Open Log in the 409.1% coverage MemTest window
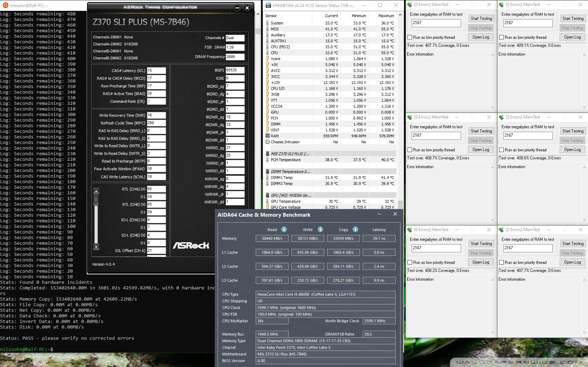 tap(573, 37)
